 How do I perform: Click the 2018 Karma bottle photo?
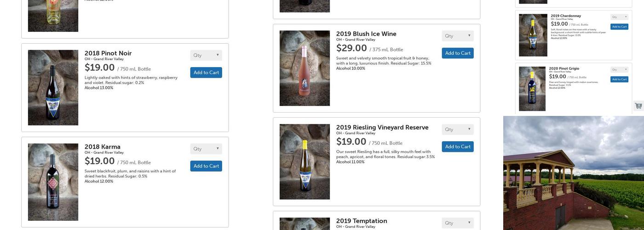click(53, 182)
